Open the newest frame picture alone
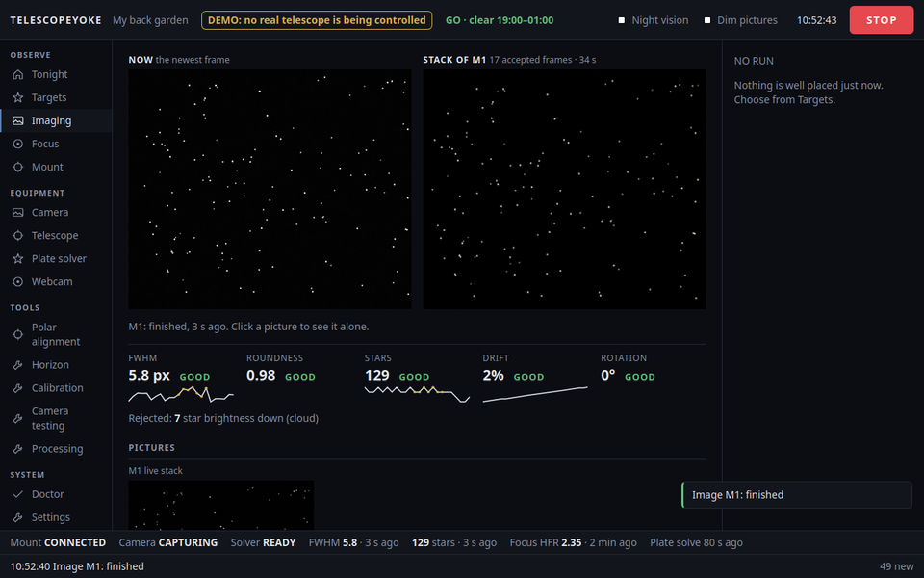 tap(269, 190)
